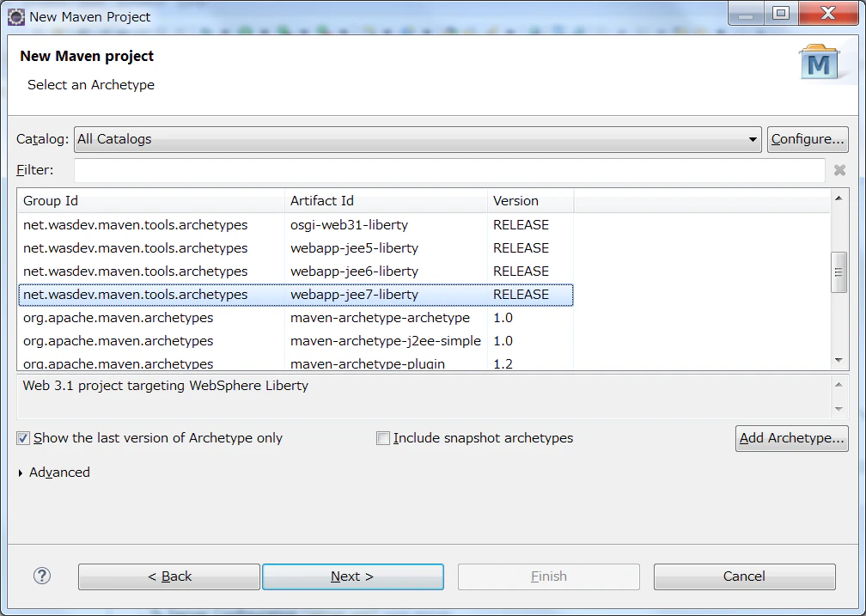Click description pane scroll down arrow
The image size is (866, 616).
pos(839,409)
